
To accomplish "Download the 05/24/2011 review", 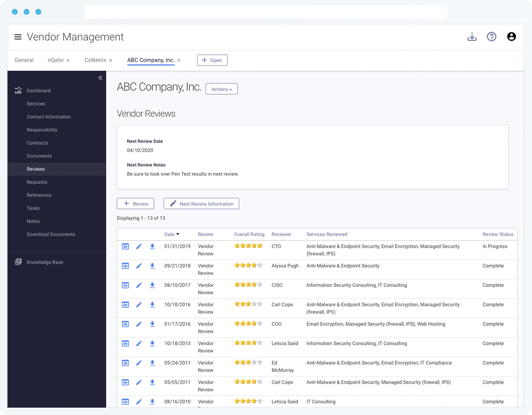I will (x=152, y=363).
